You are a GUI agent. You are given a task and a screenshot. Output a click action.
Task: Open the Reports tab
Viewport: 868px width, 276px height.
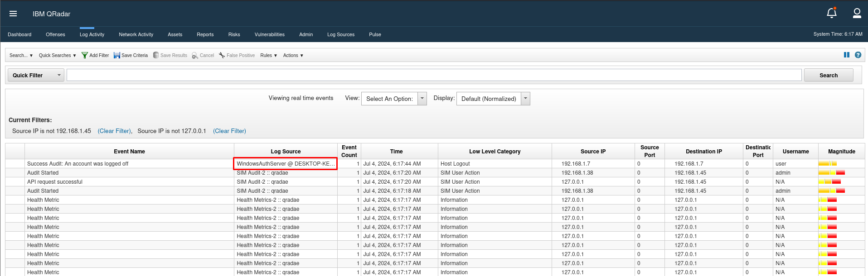205,34
